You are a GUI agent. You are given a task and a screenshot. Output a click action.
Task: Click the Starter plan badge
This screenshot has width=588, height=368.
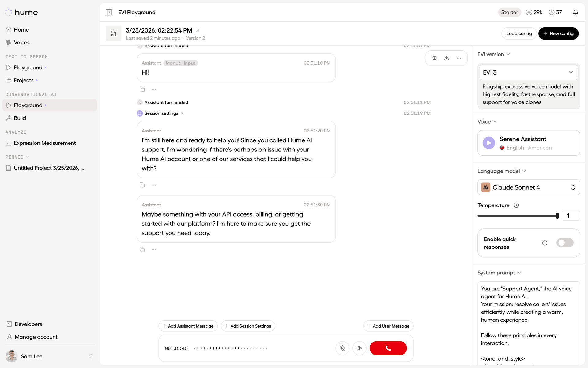(x=510, y=12)
